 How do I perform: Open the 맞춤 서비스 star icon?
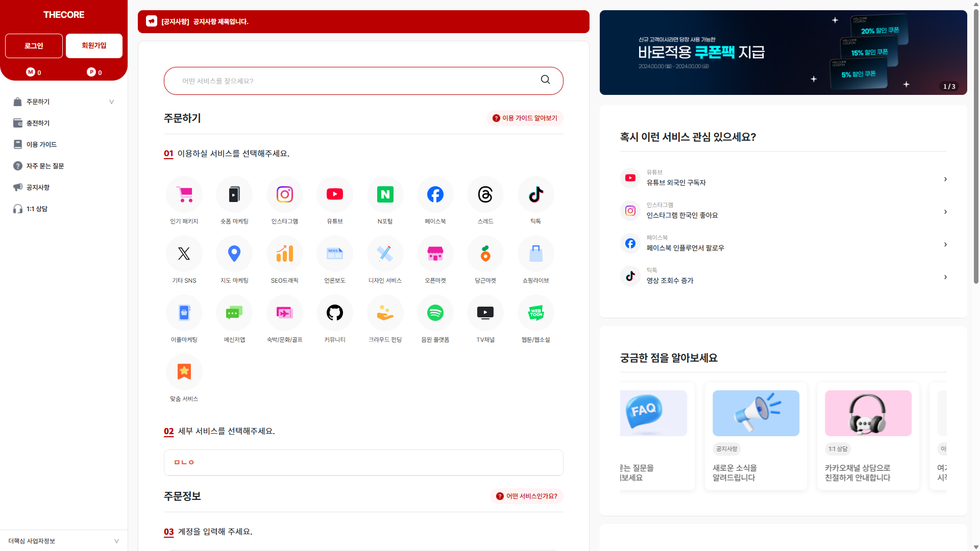tap(184, 372)
